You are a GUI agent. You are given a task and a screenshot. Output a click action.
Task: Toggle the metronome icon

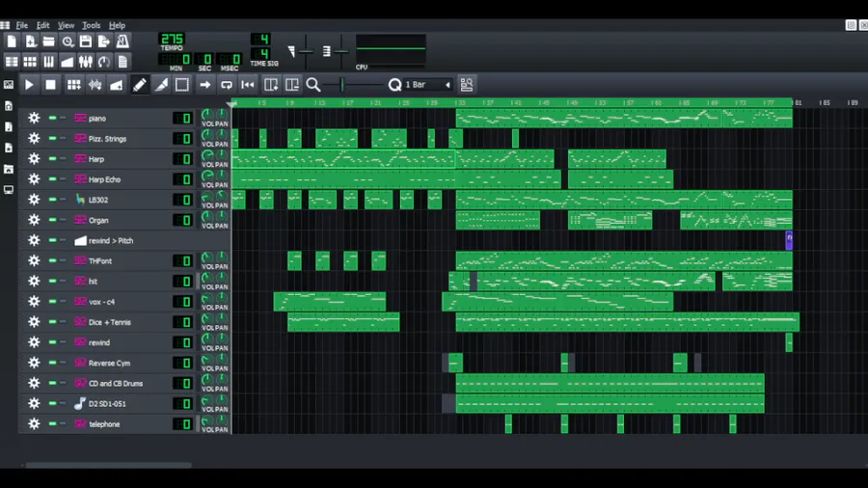pos(122,41)
